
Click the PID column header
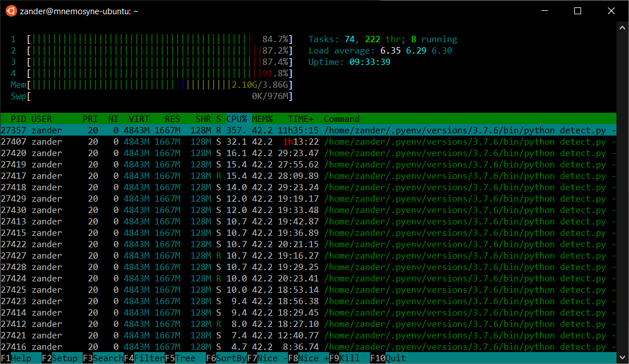tap(18, 119)
